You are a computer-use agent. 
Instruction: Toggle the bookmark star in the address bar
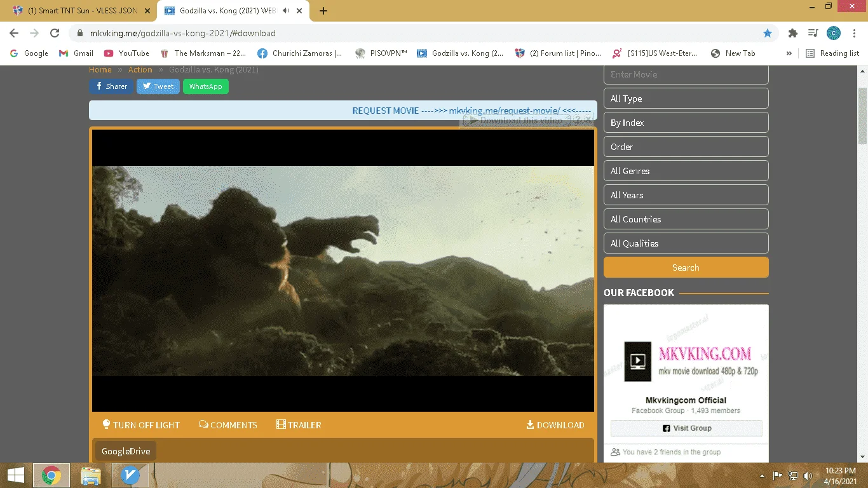click(x=768, y=33)
